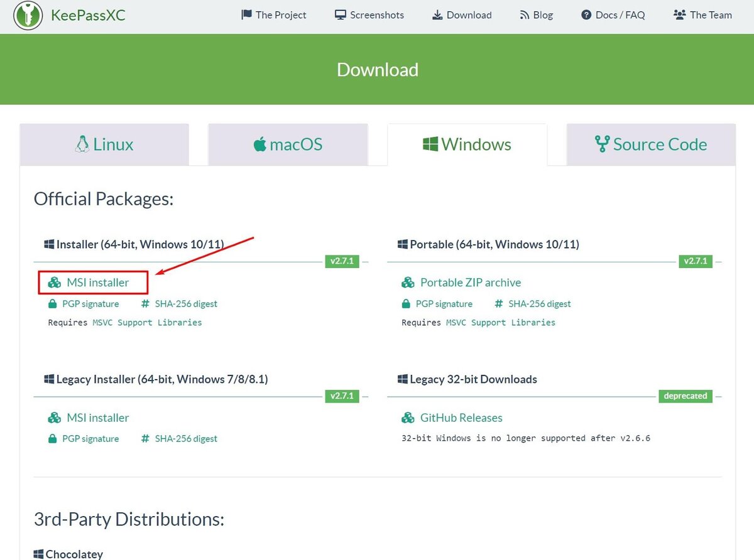Click the KeePassXC key logo icon
This screenshot has width=754, height=560.
pos(28,16)
